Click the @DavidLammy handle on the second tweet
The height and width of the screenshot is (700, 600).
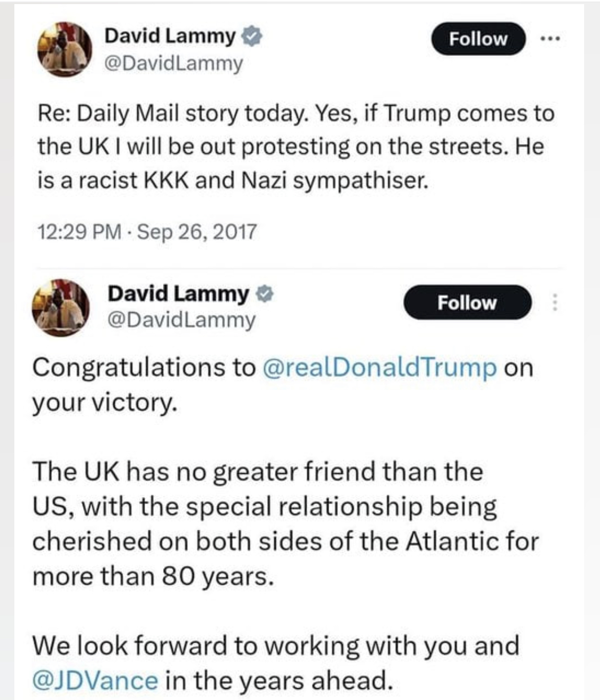181,319
